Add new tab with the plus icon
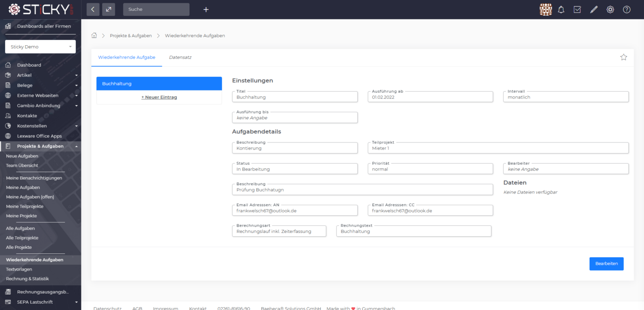The image size is (644, 310). point(206,9)
